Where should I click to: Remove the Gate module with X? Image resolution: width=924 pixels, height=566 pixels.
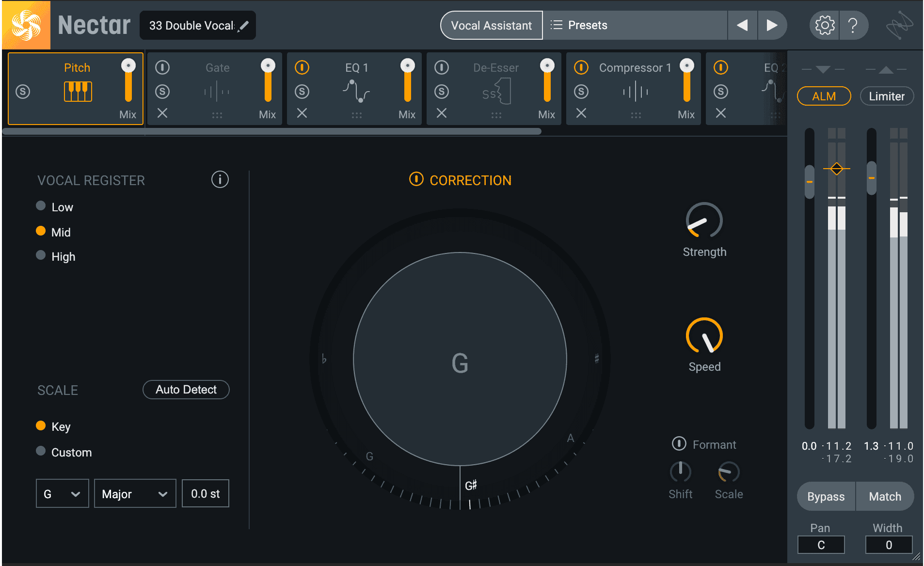[162, 113]
